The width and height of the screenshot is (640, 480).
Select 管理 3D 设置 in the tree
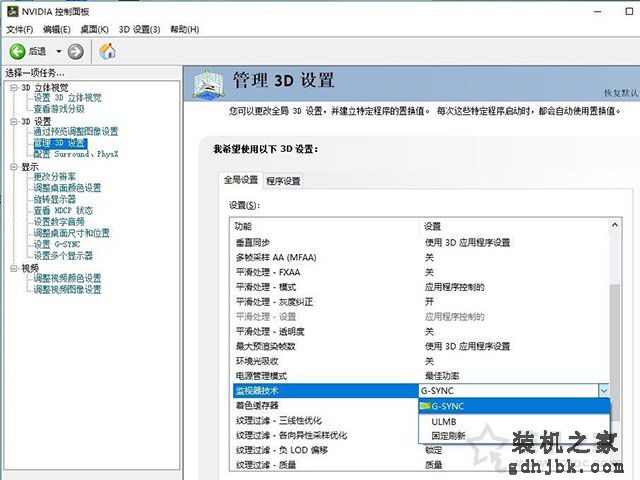tap(60, 143)
